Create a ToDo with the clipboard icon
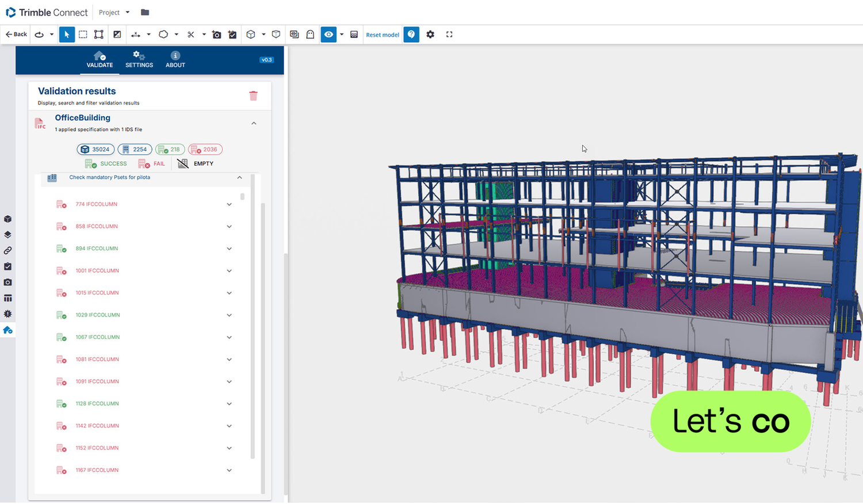863x504 pixels. (x=232, y=35)
